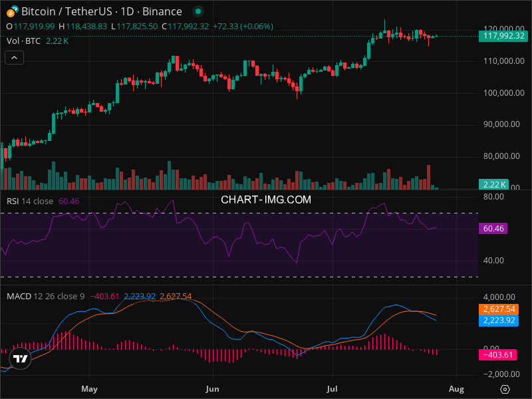Viewport: 532px width, 399px height.
Task: Click the volume tag 2.22 K on axis
Action: [493, 185]
